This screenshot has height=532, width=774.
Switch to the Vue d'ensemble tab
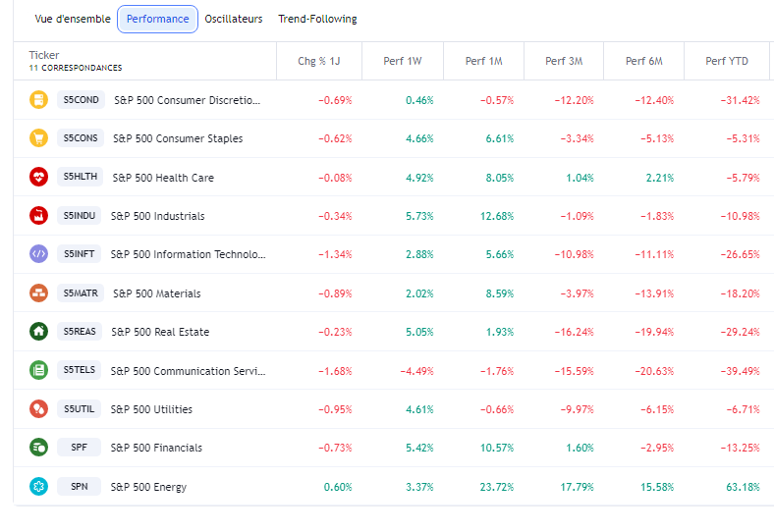[x=73, y=19]
